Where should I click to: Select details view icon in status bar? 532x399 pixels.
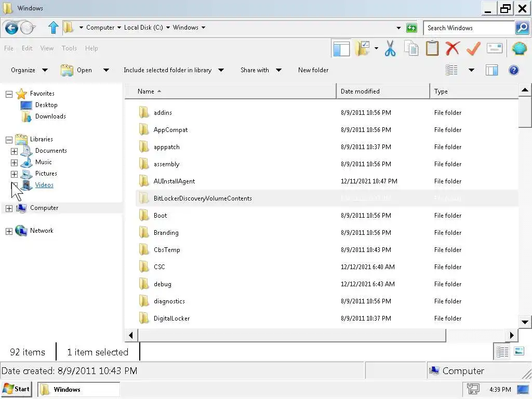point(502,352)
